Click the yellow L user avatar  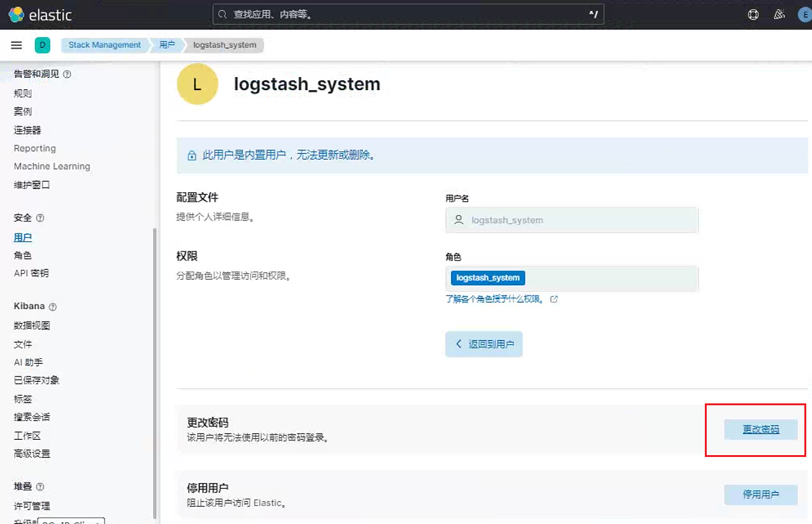(197, 84)
